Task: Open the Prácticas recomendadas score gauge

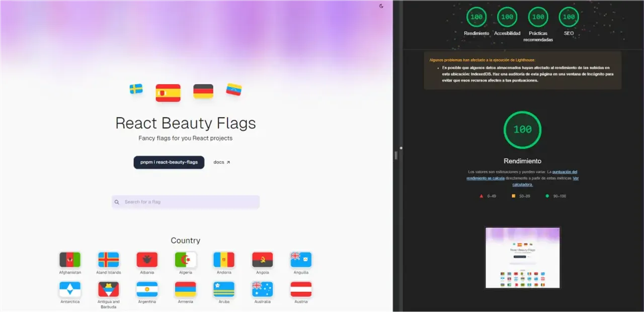Action: (x=538, y=17)
